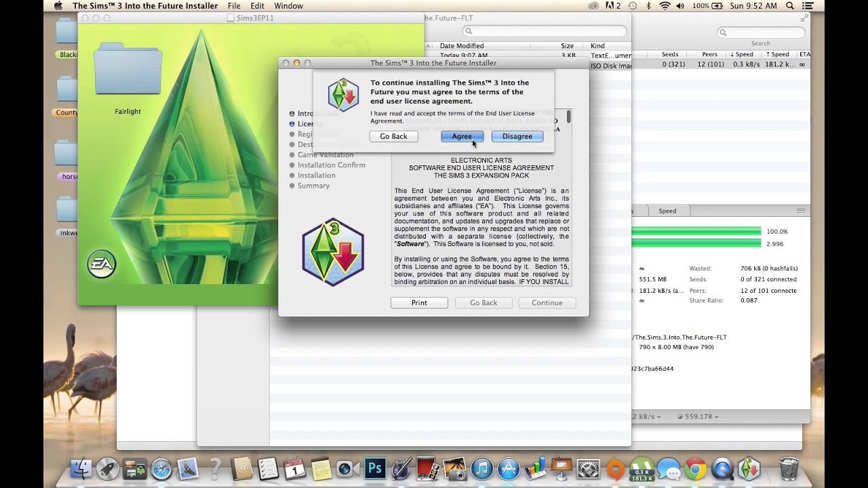
Task: Launch Photoshop from the dock
Action: (375, 469)
